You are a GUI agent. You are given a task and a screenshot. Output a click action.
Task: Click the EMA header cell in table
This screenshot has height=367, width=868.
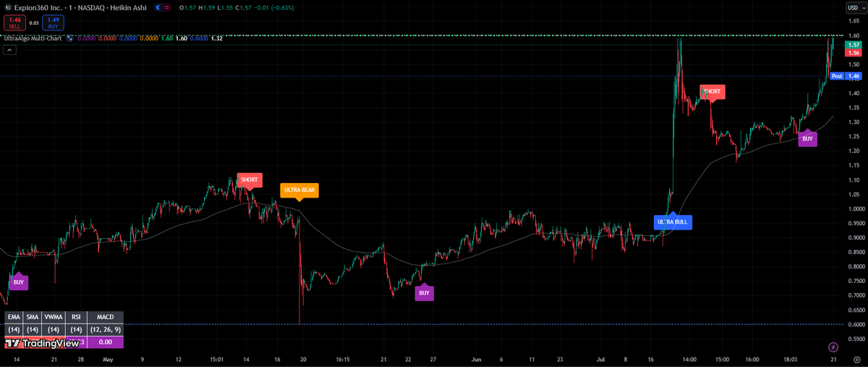click(x=14, y=317)
